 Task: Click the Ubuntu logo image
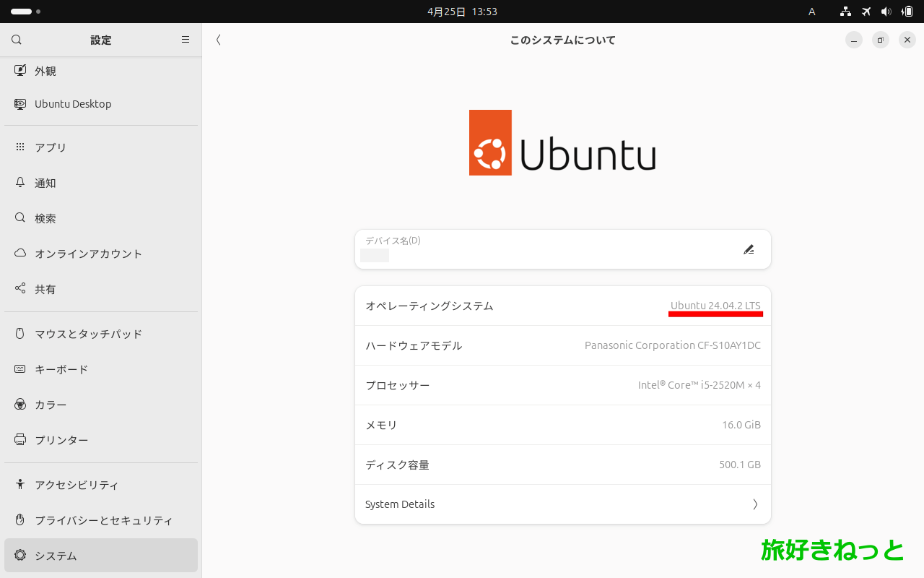tap(562, 142)
